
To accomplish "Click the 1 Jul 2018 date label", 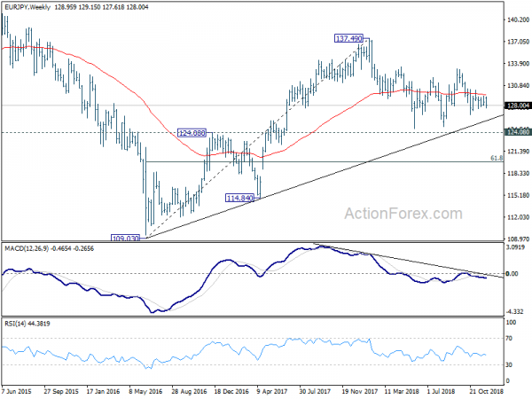I will click(x=441, y=391).
